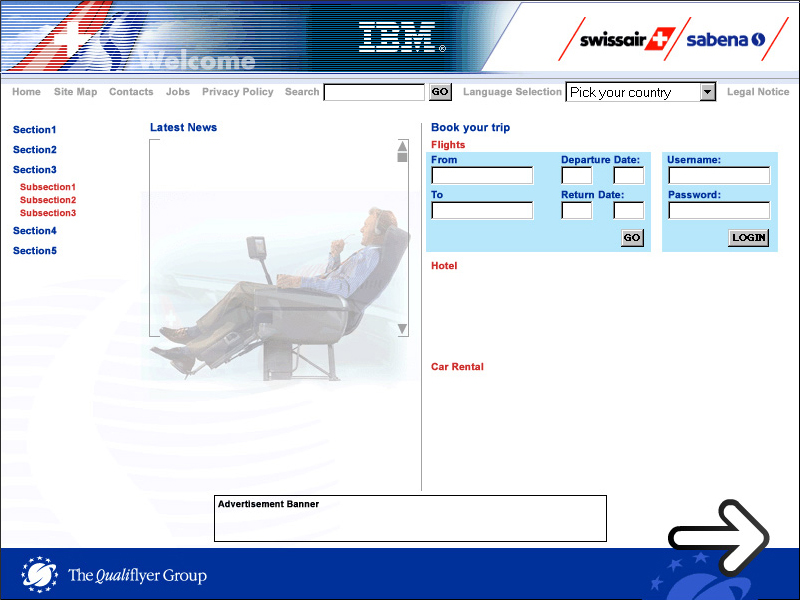The width and height of the screenshot is (800, 600).
Task: Click the Username input field
Action: 719,176
